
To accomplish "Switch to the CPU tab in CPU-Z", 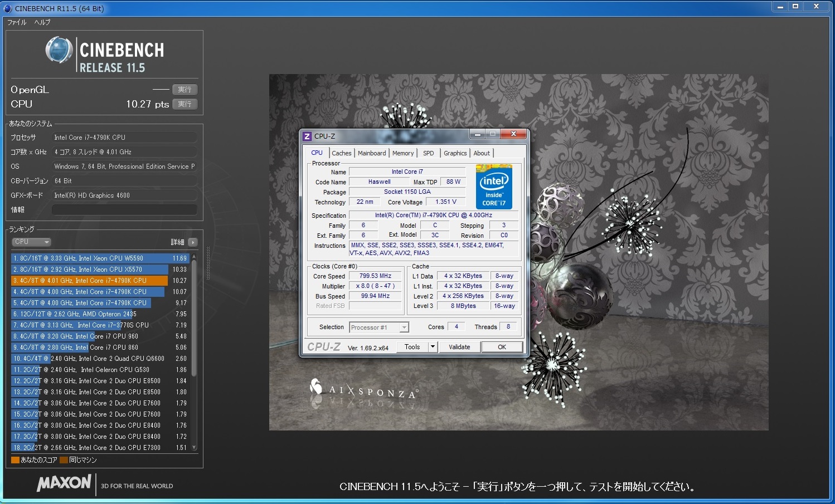I will 317,153.
